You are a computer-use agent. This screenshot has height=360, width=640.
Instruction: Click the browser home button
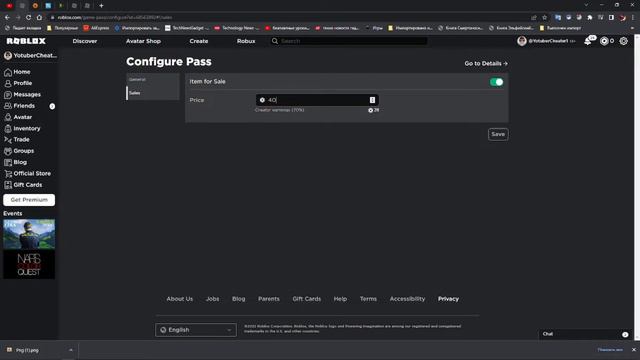[x=39, y=18]
